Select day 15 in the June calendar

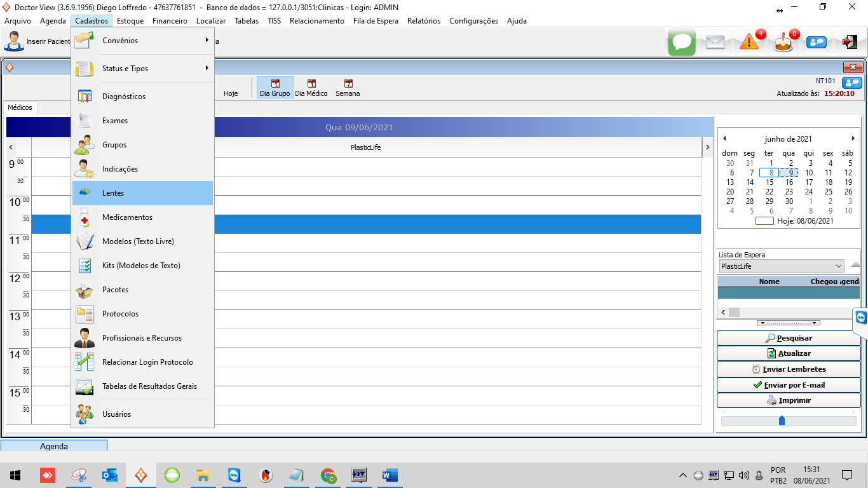[770, 182]
